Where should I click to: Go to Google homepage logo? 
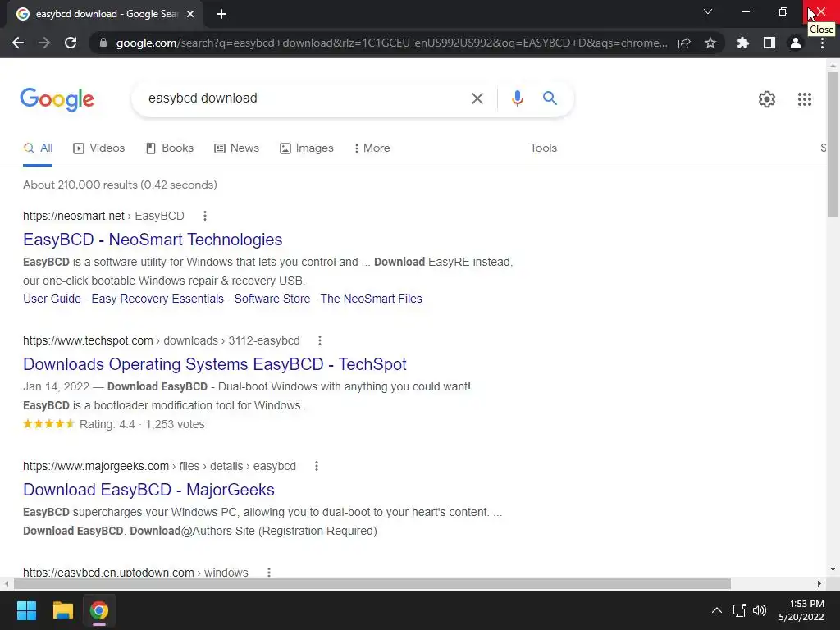pos(57,99)
